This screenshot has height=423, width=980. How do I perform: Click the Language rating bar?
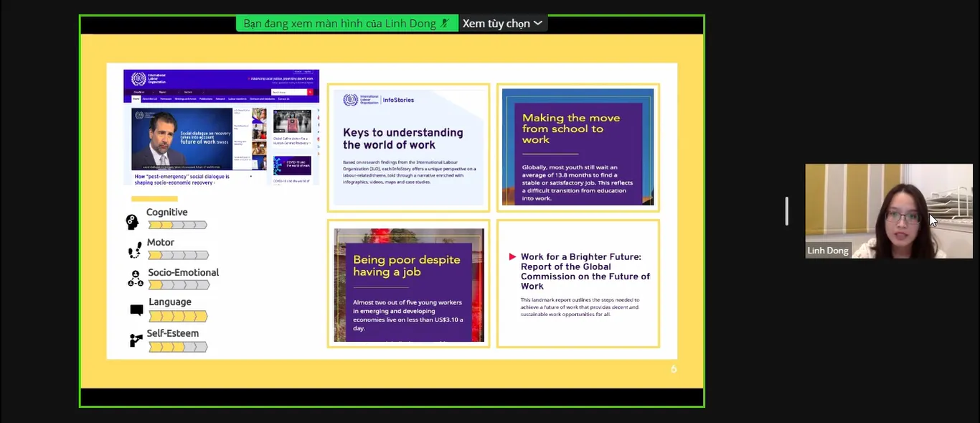tap(178, 316)
